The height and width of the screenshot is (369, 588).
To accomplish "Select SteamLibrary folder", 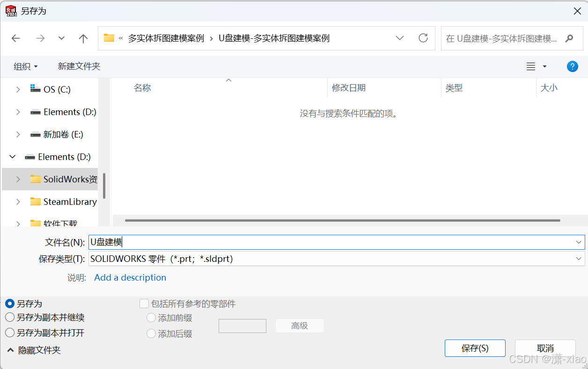I will pyautogui.click(x=63, y=202).
